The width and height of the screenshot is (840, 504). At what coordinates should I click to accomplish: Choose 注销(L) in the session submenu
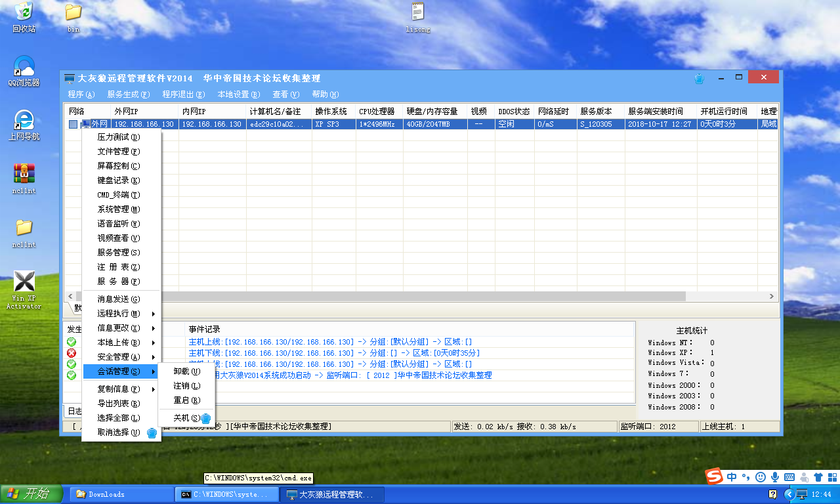[186, 386]
